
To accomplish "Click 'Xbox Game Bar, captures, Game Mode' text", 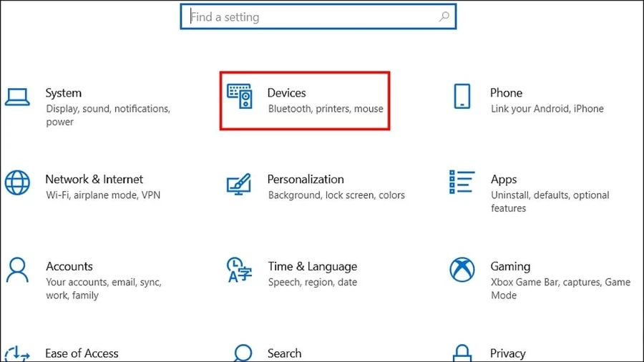I will (x=560, y=288).
